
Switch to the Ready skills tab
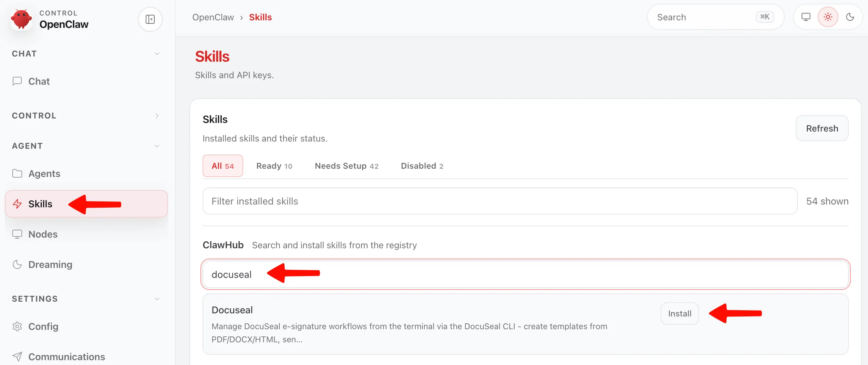(274, 166)
